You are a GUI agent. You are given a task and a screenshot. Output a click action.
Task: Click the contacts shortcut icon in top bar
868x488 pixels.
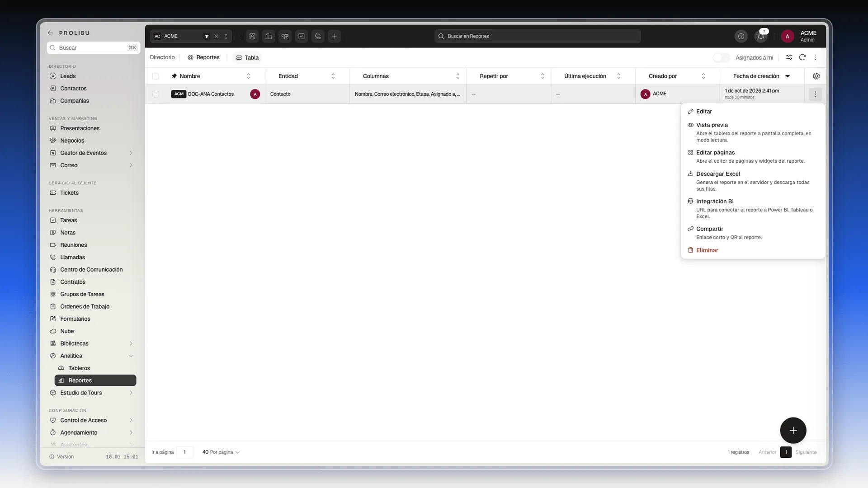click(252, 36)
